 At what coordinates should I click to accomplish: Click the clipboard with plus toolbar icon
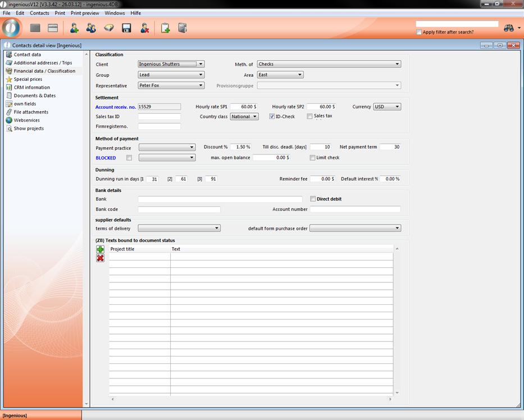point(165,28)
